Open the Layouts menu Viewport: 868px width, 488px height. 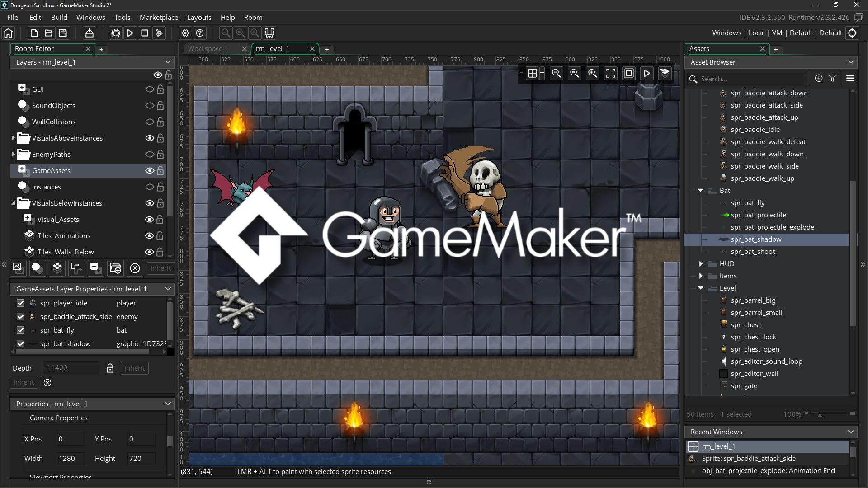pos(199,18)
